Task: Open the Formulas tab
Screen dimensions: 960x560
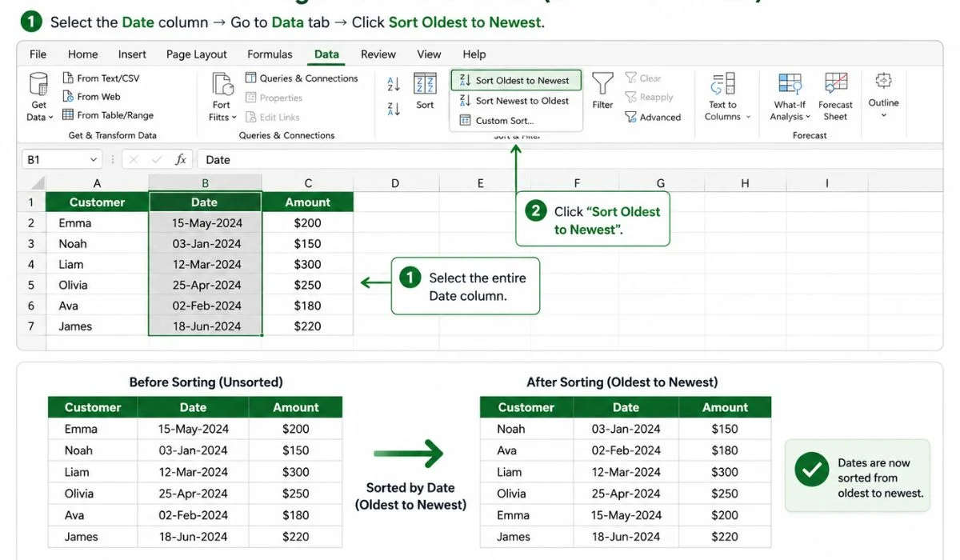Action: tap(270, 54)
